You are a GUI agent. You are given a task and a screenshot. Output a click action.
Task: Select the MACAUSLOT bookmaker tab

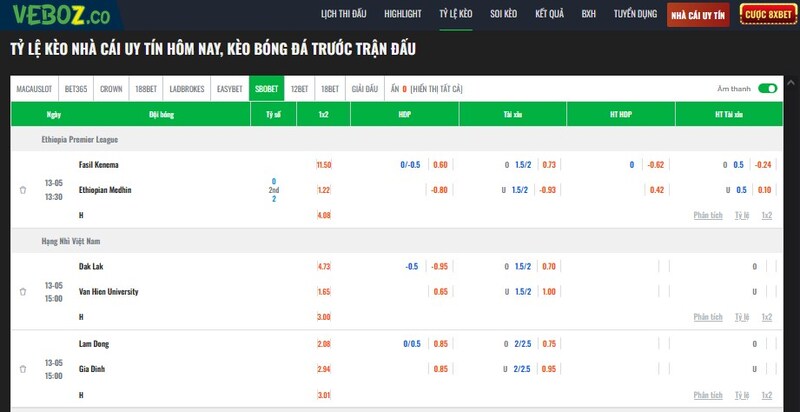pos(34,89)
